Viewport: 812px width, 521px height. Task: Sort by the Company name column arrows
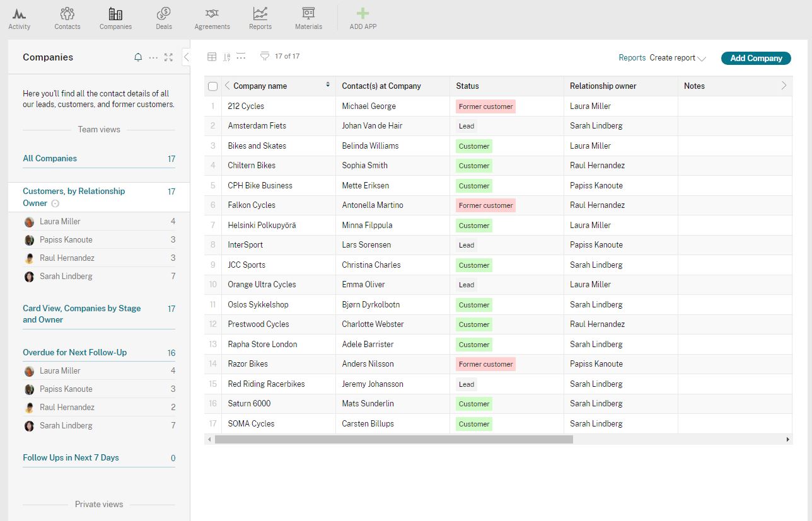327,85
